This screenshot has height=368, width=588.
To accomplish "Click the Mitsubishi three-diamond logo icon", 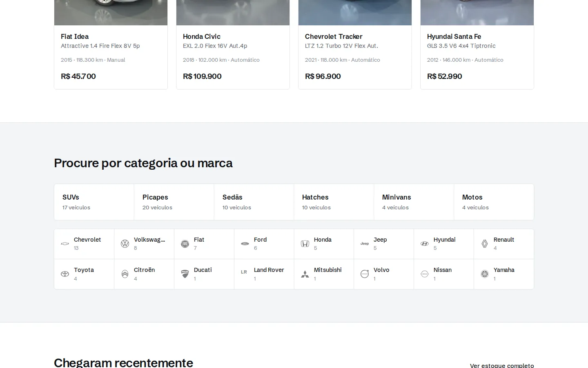I will [x=305, y=274].
